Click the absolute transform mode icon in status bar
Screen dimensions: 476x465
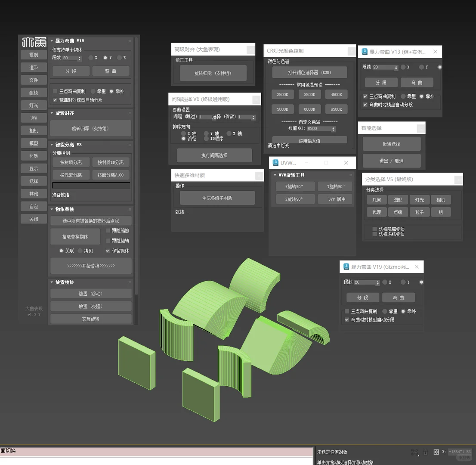pos(436,452)
